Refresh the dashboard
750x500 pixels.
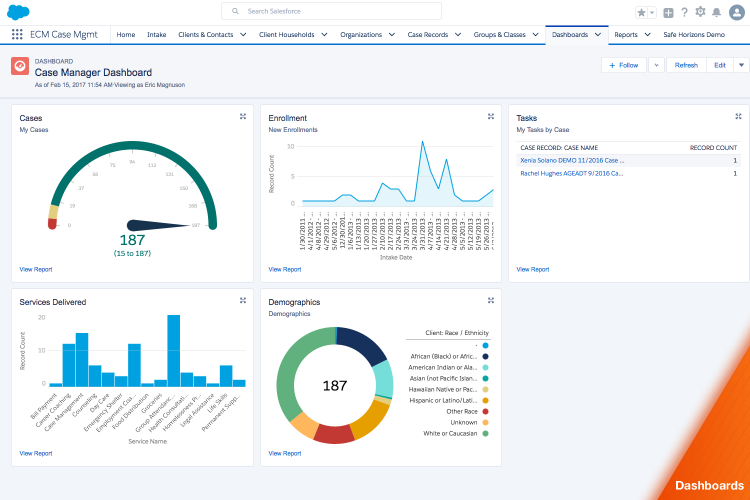click(x=686, y=65)
